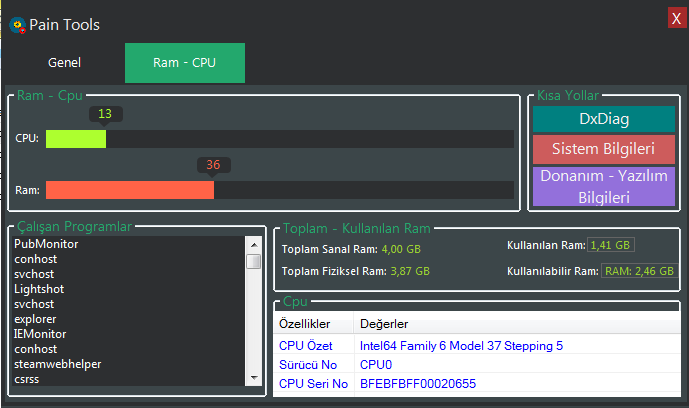Click Toplam Fiziksel Ram value 3,87 GB
The height and width of the screenshot is (408, 689).
coord(410,271)
